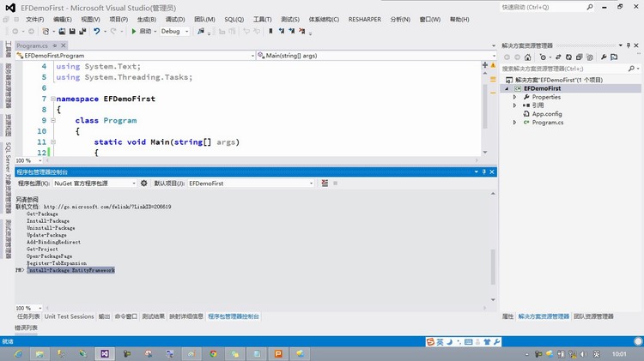Click the Undo toolbar icon

coord(96,31)
